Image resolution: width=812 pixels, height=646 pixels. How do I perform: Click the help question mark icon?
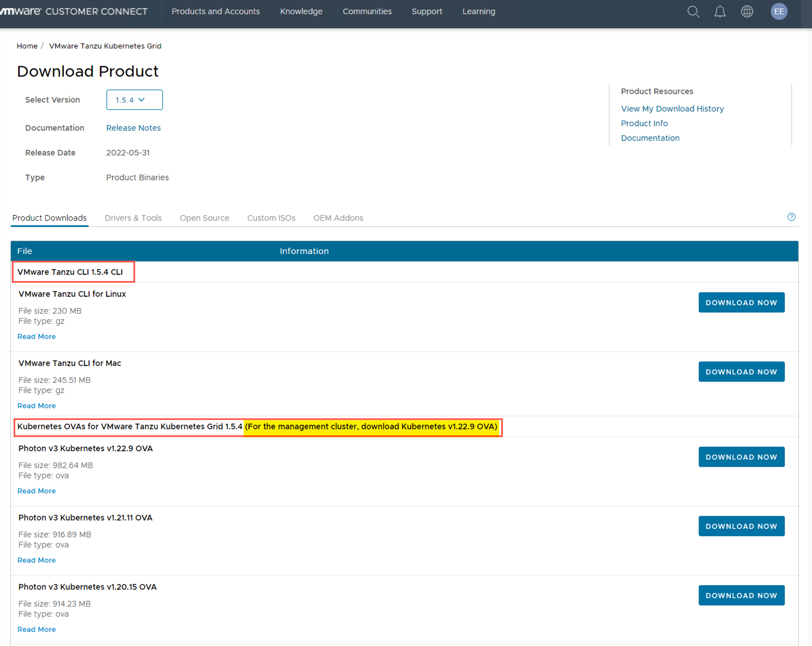tap(791, 217)
